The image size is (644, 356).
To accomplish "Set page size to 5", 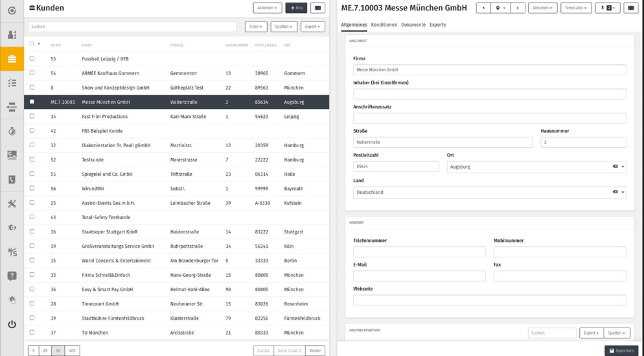I will pyautogui.click(x=33, y=351).
